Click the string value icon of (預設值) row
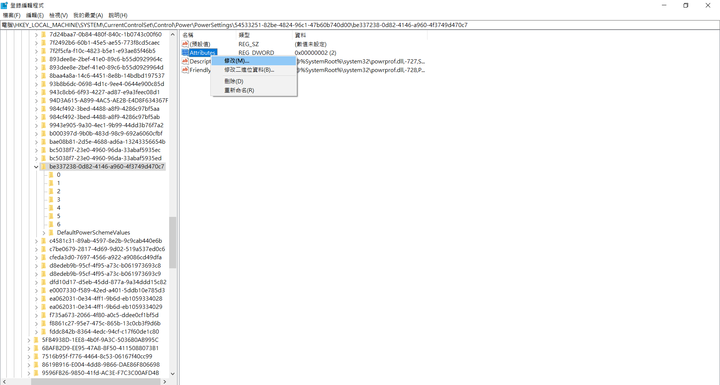 (186, 44)
